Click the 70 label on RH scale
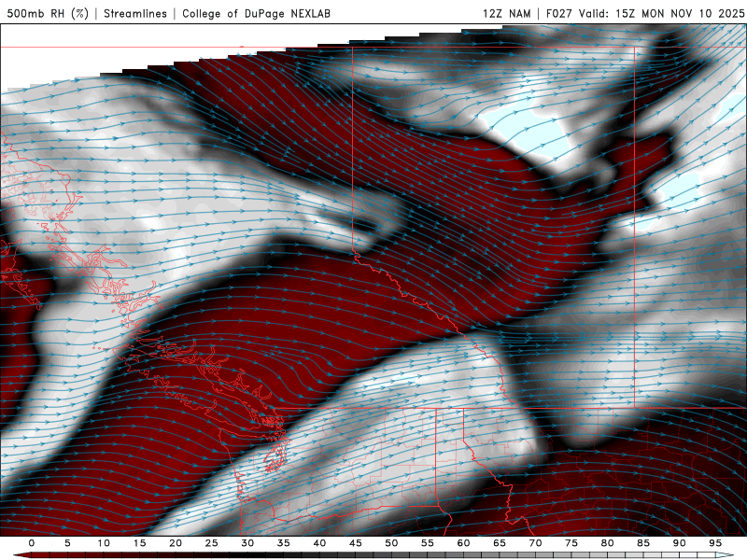The height and width of the screenshot is (560, 747). (x=535, y=543)
